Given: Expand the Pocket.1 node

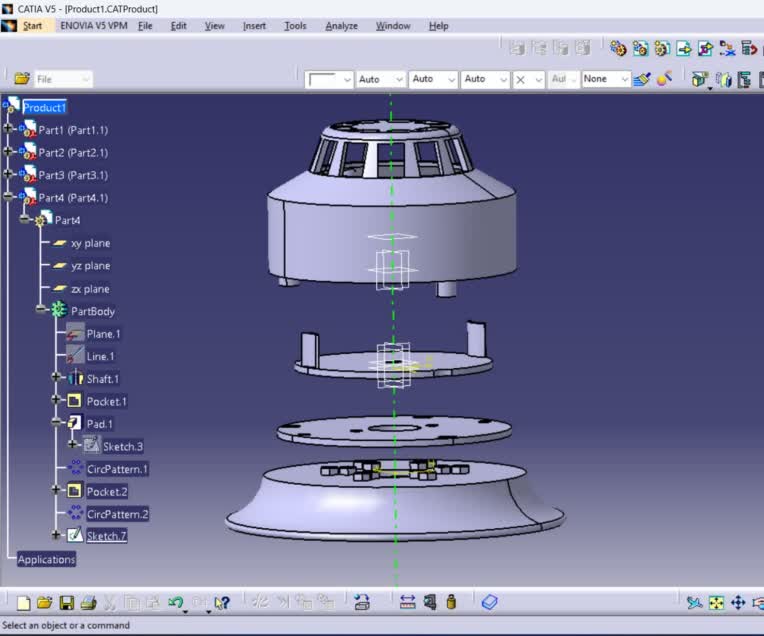Looking at the screenshot, I should [x=56, y=400].
